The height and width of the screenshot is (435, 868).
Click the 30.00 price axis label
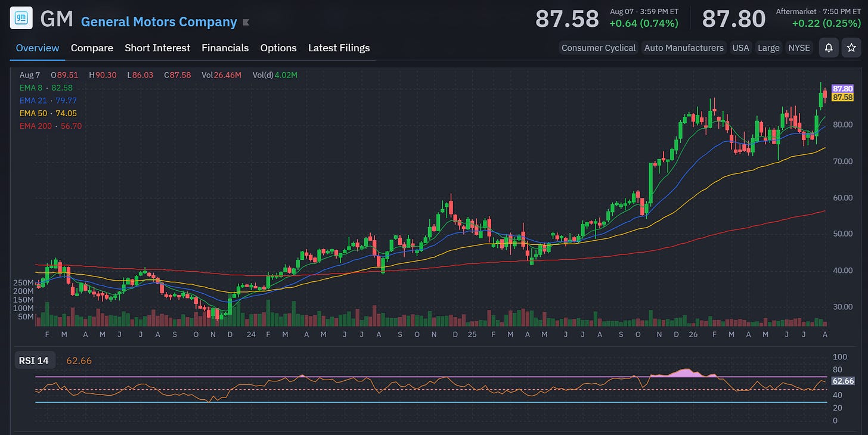click(843, 307)
